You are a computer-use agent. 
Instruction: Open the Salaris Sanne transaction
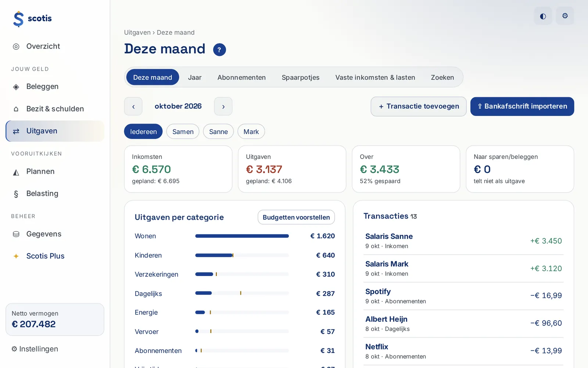click(x=463, y=241)
